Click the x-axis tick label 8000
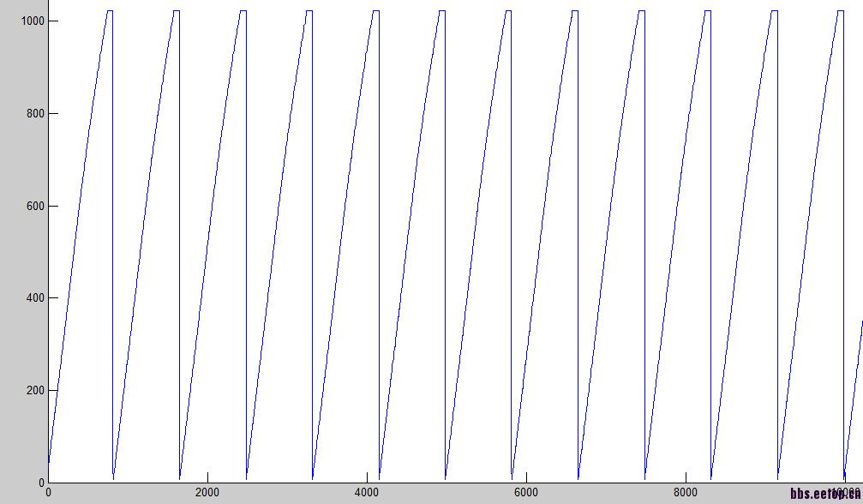 click(x=686, y=493)
